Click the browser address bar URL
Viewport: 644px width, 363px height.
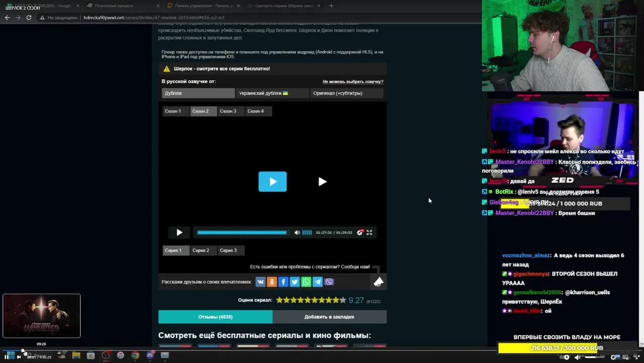[x=154, y=18]
